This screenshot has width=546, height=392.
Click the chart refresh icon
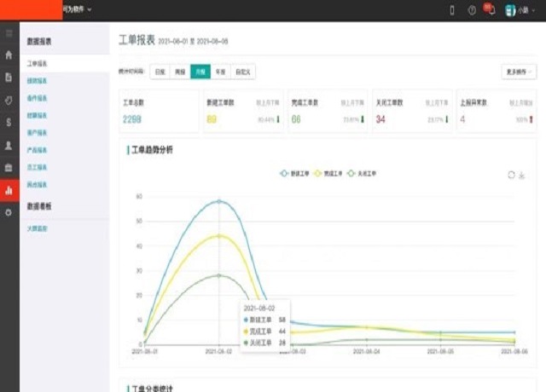[x=511, y=175]
